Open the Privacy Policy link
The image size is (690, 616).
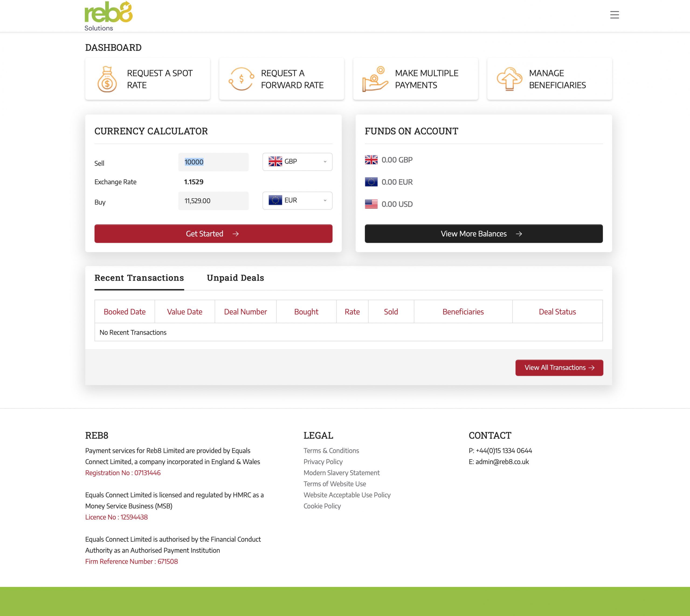(323, 462)
